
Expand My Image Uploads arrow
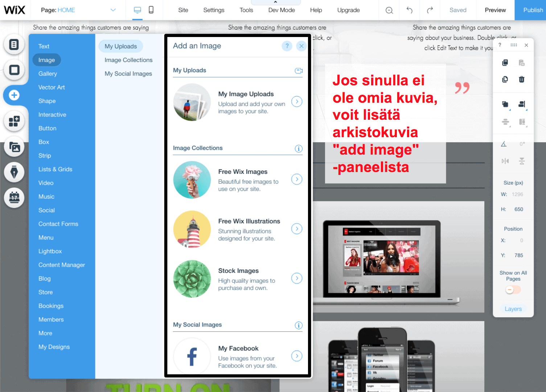297,102
